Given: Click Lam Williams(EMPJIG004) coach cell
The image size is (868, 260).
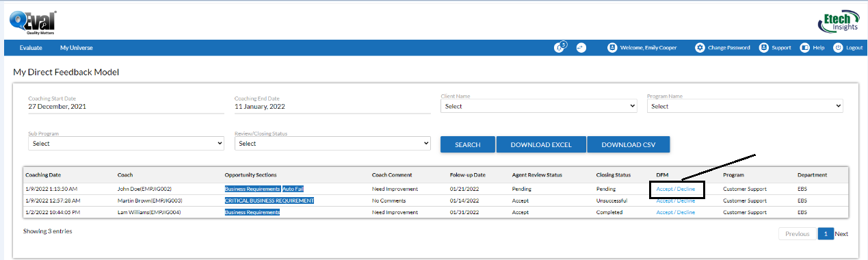Looking at the screenshot, I should pos(149,212).
